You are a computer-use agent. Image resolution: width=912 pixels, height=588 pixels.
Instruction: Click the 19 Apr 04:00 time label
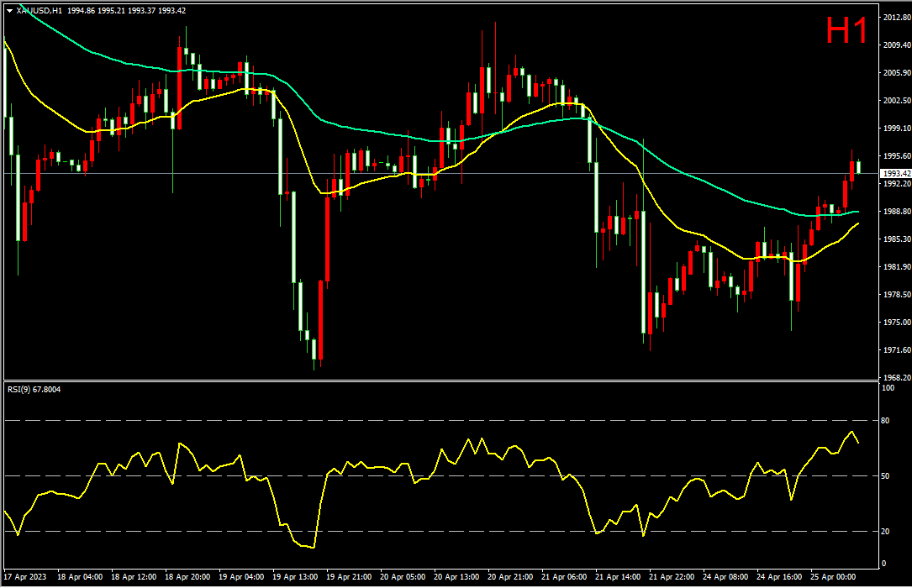coord(241,577)
